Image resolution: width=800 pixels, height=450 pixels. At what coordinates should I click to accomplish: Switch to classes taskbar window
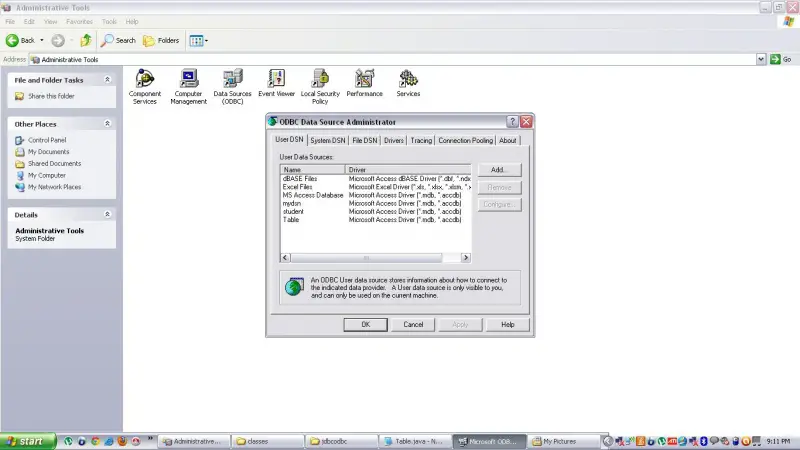pyautogui.click(x=267, y=441)
